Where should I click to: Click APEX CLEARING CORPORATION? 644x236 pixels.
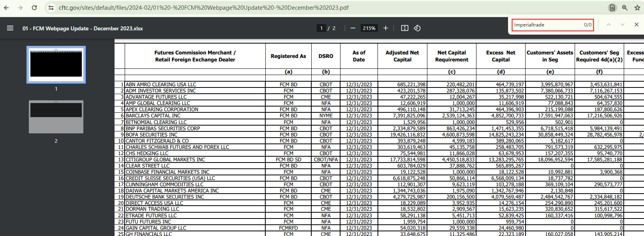point(162,109)
